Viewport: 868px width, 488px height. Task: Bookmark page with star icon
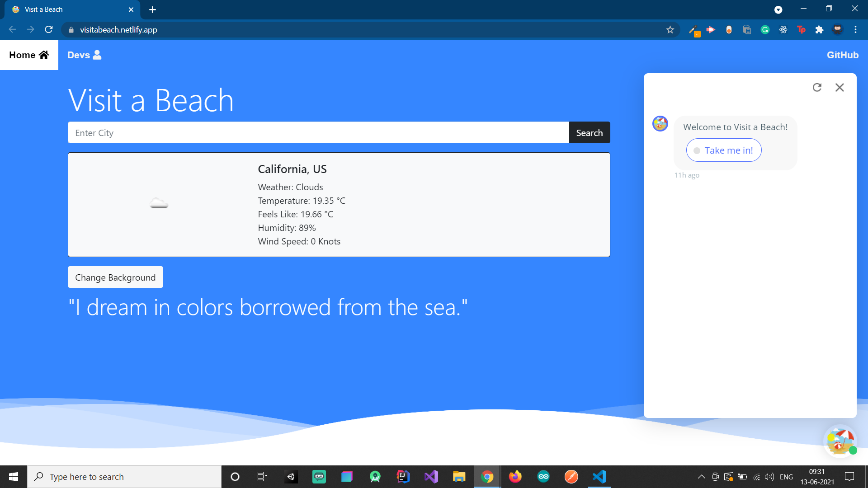tap(670, 30)
